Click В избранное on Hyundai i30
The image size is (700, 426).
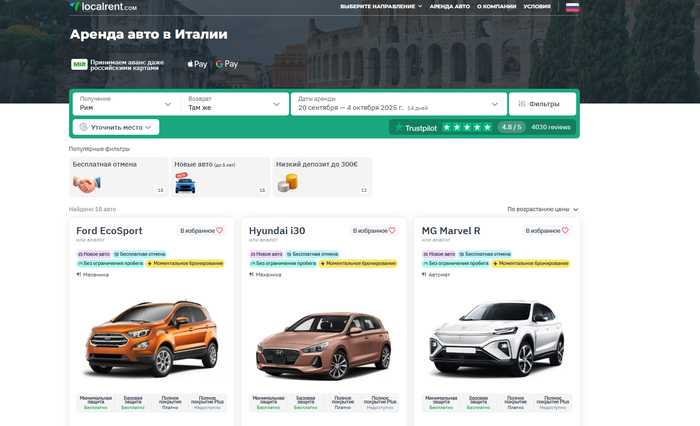pos(374,230)
